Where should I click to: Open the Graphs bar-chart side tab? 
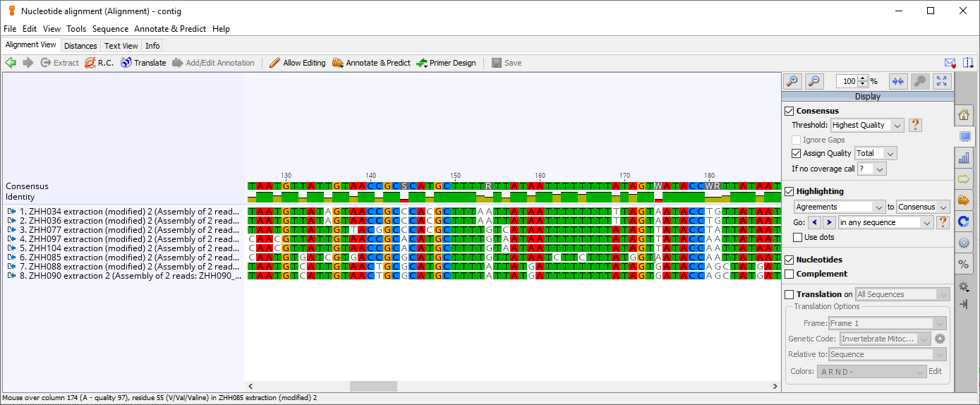coord(964,158)
